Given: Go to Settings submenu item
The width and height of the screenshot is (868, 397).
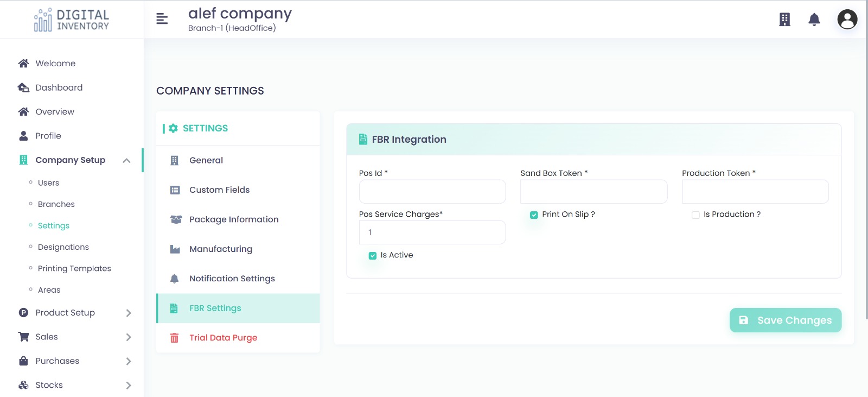Looking at the screenshot, I should click(54, 226).
